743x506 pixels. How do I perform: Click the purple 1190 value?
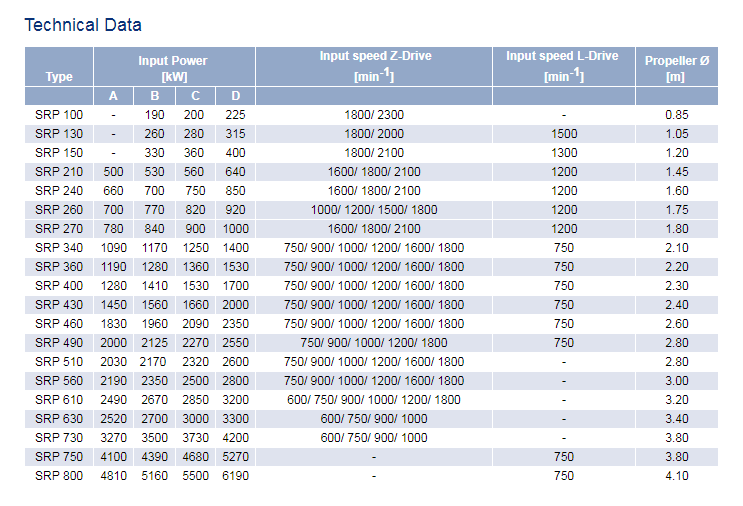[113, 267]
